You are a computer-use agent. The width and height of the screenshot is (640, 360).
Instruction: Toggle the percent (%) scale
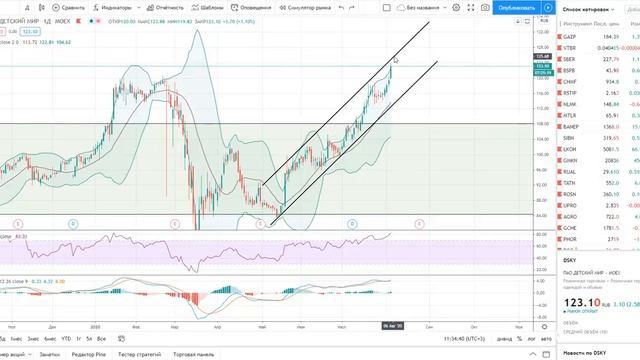[519, 339]
